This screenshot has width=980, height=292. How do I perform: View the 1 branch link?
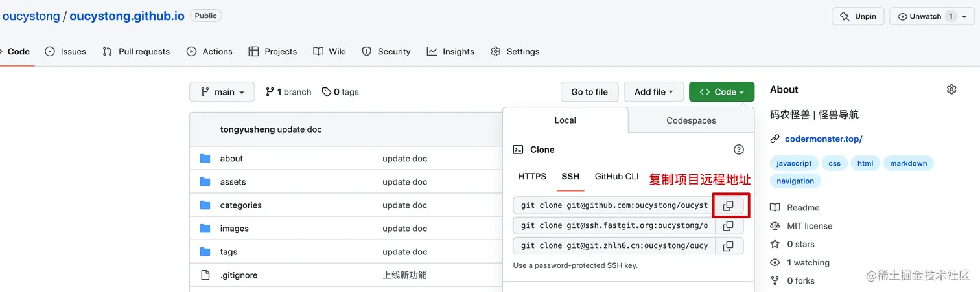click(x=288, y=92)
